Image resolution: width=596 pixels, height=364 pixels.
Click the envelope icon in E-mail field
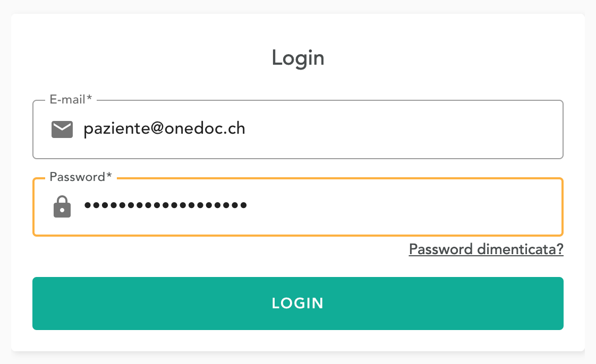click(x=62, y=129)
